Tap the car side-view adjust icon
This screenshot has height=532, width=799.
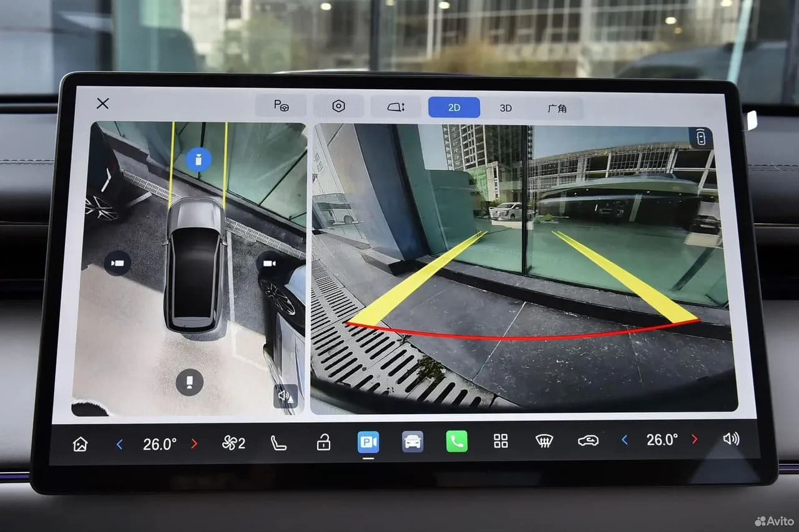tap(396, 107)
